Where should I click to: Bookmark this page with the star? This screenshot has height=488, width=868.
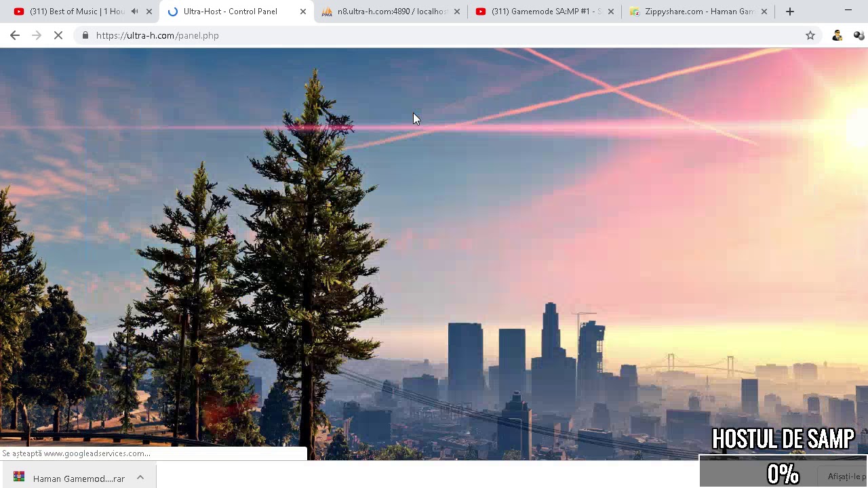coord(810,35)
